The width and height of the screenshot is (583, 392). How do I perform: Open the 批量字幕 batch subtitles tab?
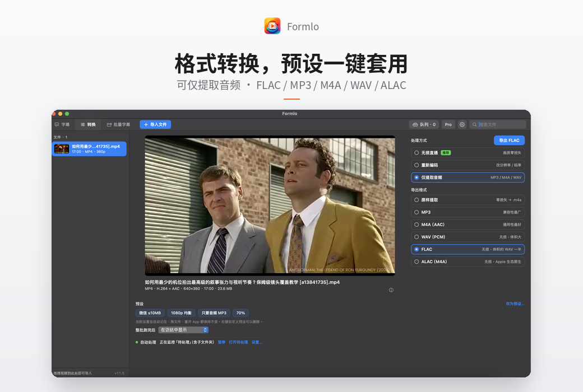pyautogui.click(x=119, y=124)
